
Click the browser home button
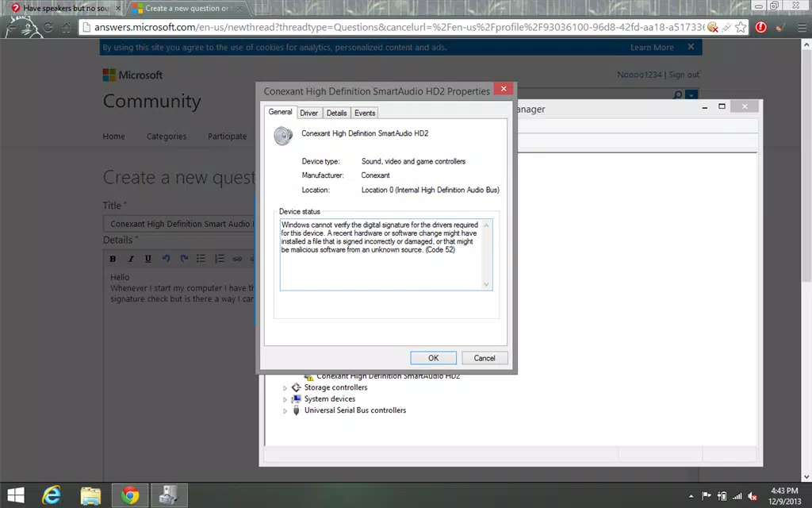[x=67, y=27]
